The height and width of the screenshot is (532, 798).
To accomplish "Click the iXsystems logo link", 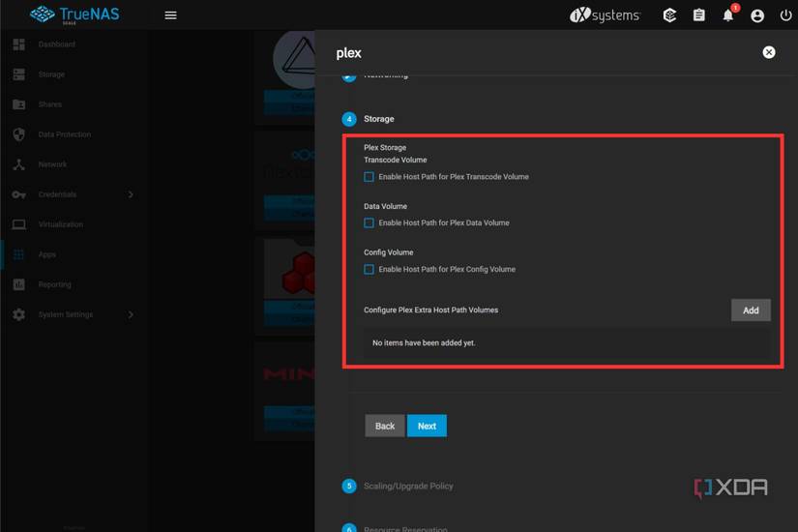I will tap(605, 15).
